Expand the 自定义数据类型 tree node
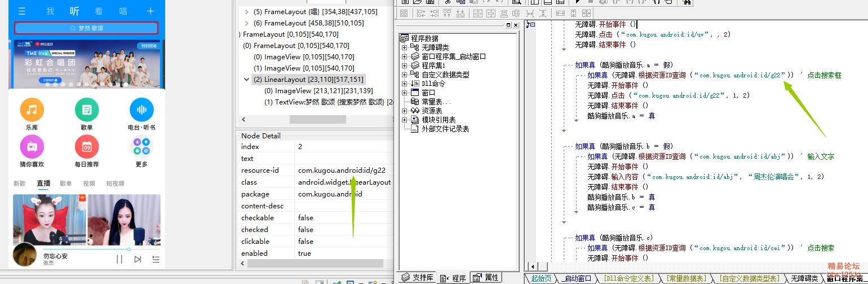The height and width of the screenshot is (284, 868). point(404,75)
